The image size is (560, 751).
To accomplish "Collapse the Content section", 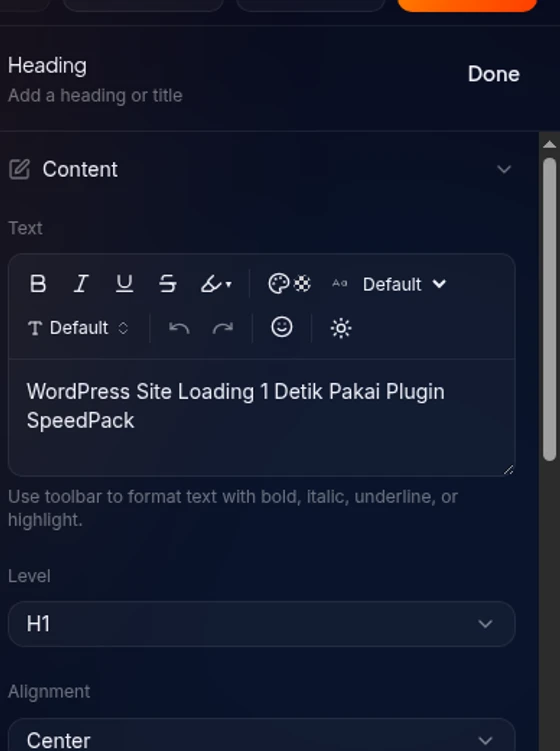I will click(x=504, y=169).
